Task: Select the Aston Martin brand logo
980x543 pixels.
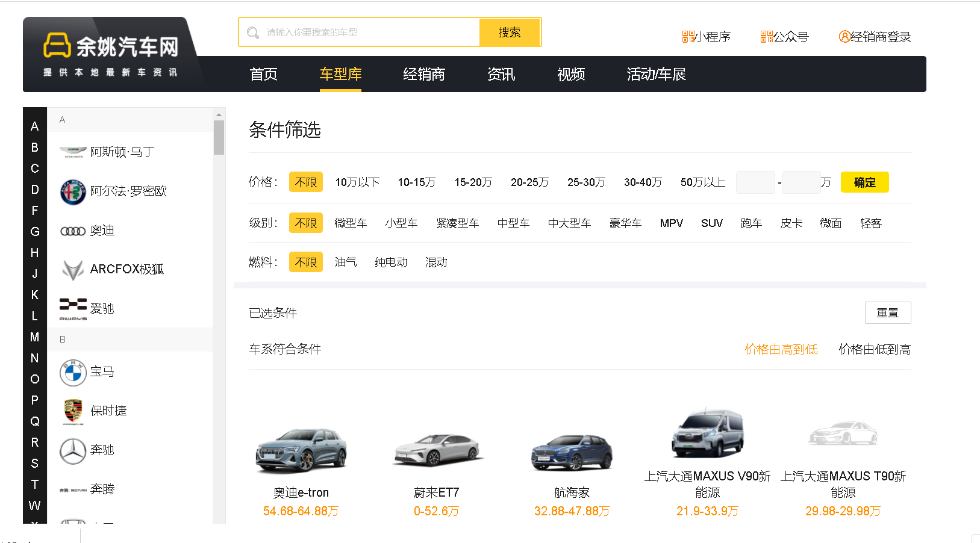Action: pos(73,152)
